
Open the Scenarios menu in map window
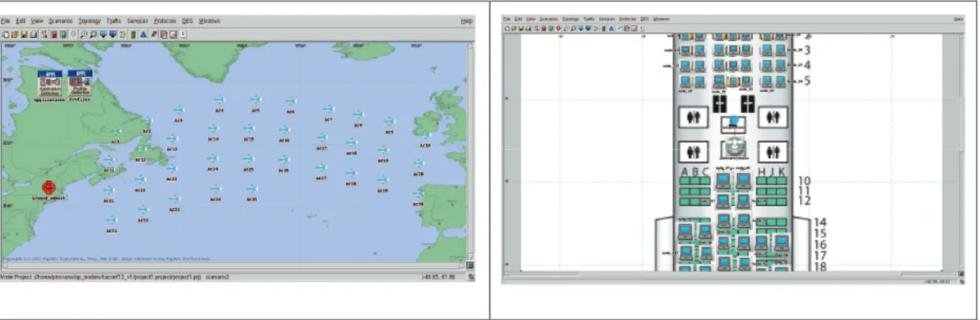point(60,21)
